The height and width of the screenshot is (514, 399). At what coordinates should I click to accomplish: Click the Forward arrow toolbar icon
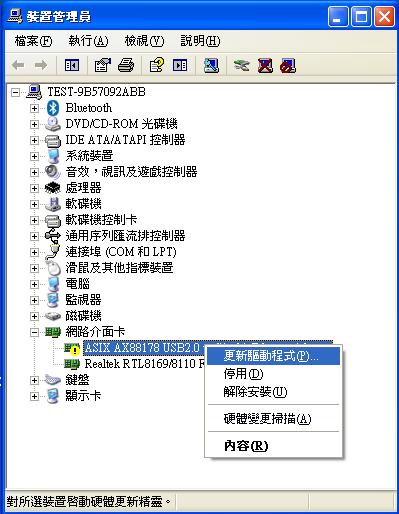click(x=41, y=65)
